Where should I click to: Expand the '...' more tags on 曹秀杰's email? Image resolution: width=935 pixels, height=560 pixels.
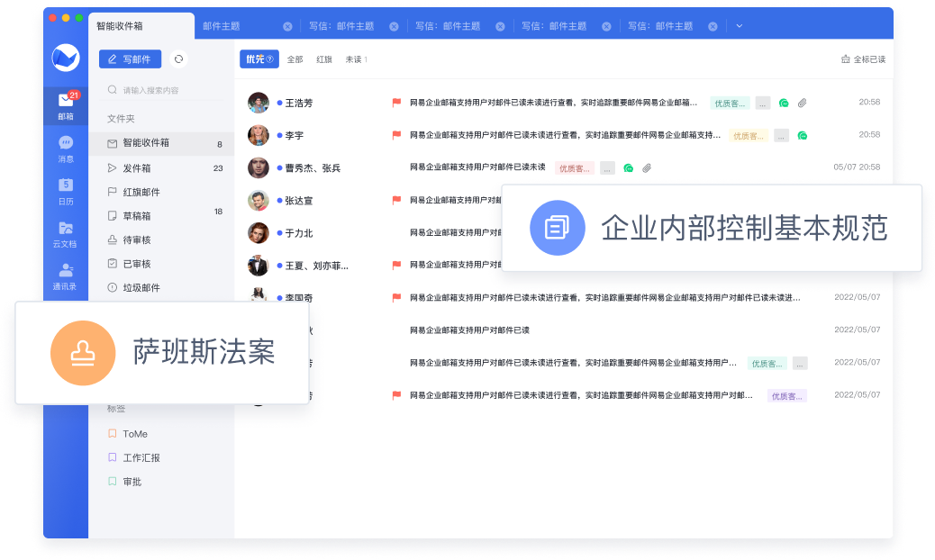[x=608, y=168]
